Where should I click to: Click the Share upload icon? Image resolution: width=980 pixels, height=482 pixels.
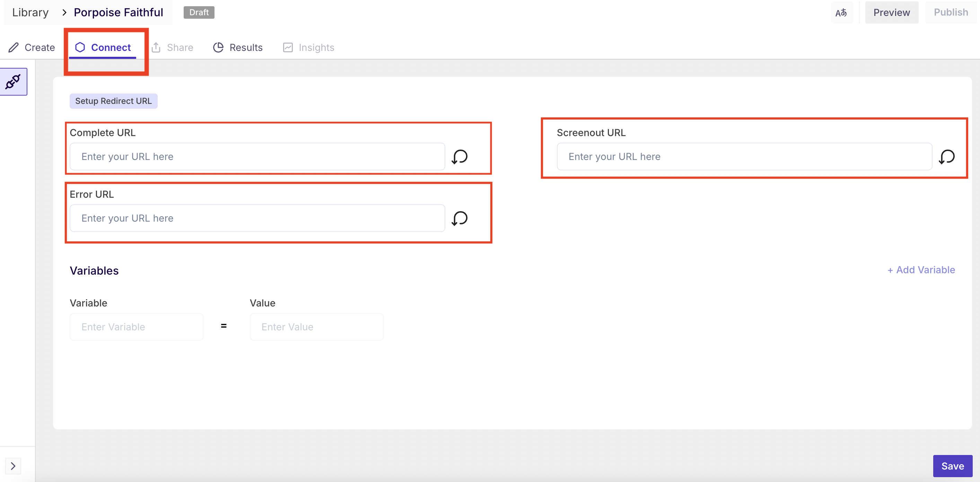(156, 47)
